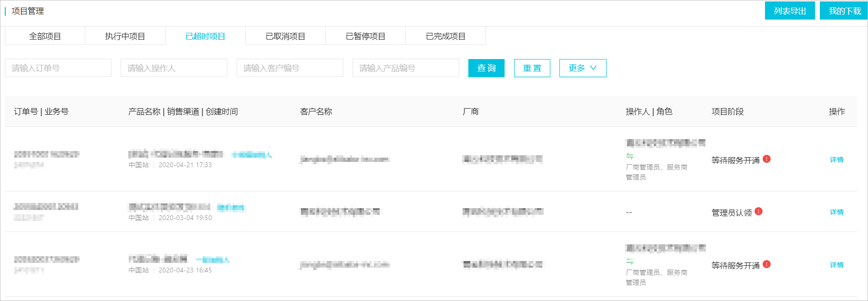Expand the 更多 filter dropdown
The height and width of the screenshot is (301, 868).
[x=583, y=68]
